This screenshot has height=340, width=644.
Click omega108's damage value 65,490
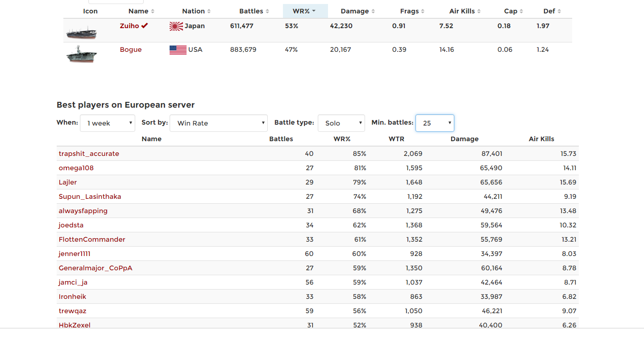pyautogui.click(x=491, y=168)
